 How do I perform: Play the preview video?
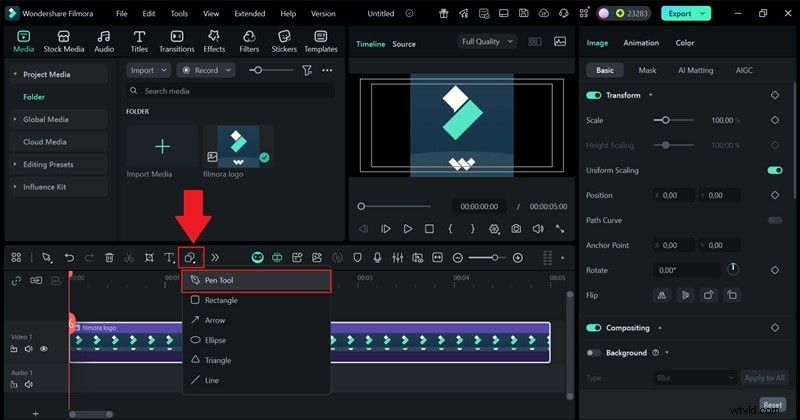tap(408, 229)
